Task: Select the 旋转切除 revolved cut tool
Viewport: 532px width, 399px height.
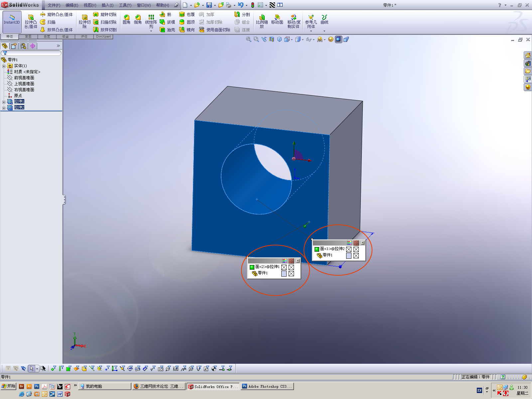Action: coord(105,15)
